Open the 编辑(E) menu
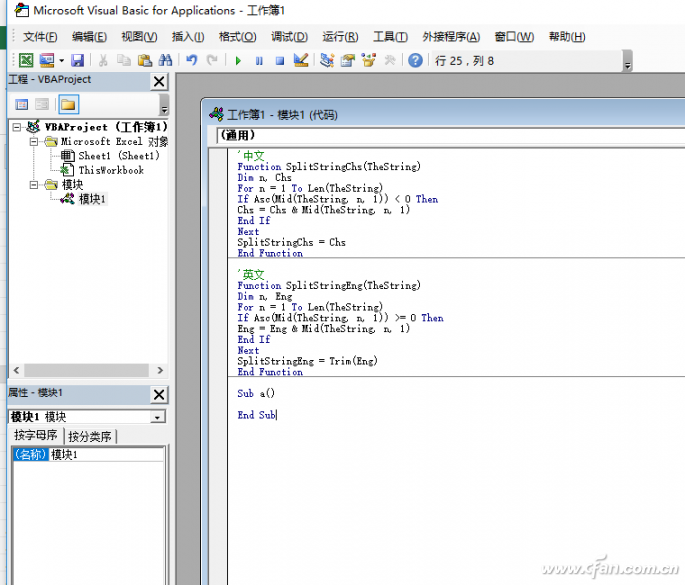 pyautogui.click(x=89, y=37)
